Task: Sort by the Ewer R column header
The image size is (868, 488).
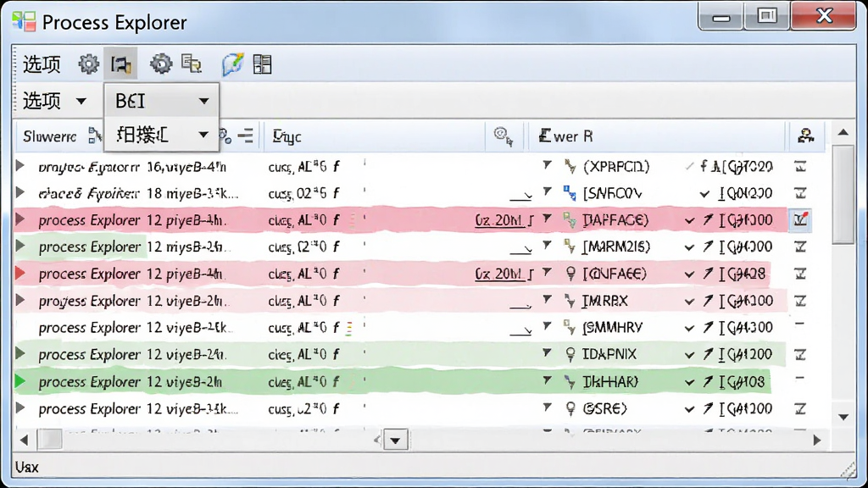Action: pyautogui.click(x=565, y=136)
